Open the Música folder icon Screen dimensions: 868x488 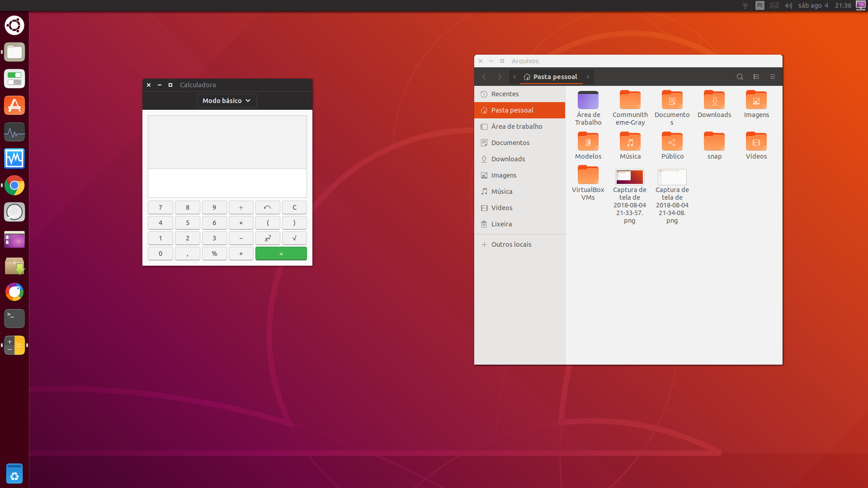(630, 142)
